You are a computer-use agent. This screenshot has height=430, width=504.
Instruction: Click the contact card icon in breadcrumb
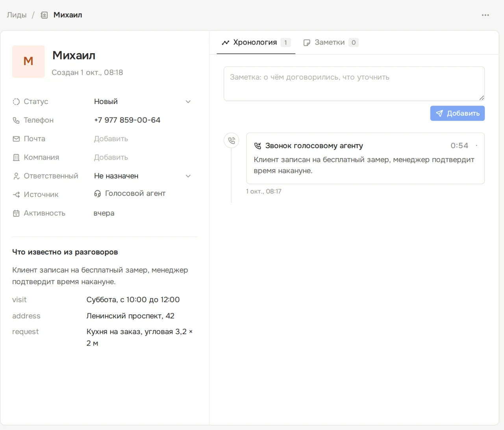pos(44,15)
